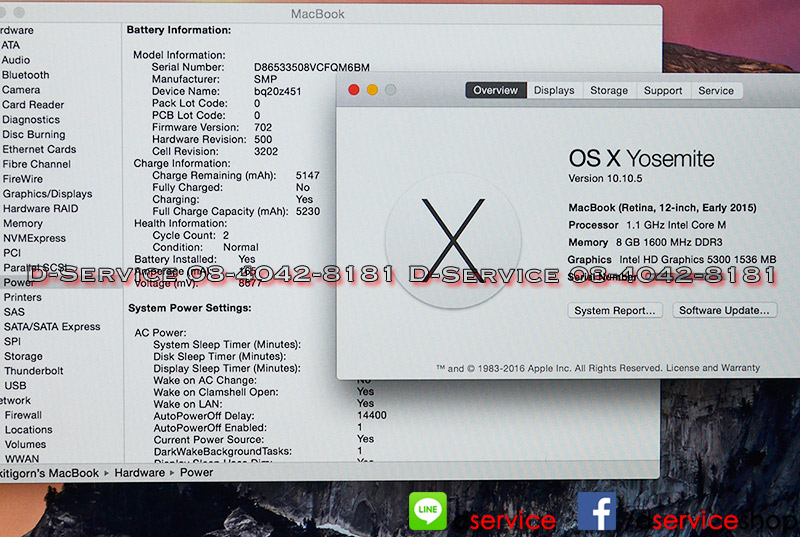Select Bluetooth in the sidebar
800x537 pixels.
[x=26, y=75]
